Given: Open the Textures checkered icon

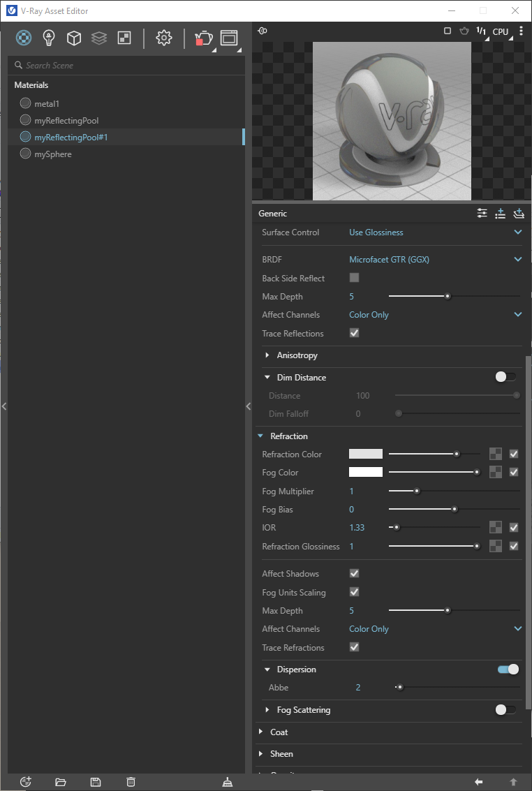Looking at the screenshot, I should coord(124,38).
